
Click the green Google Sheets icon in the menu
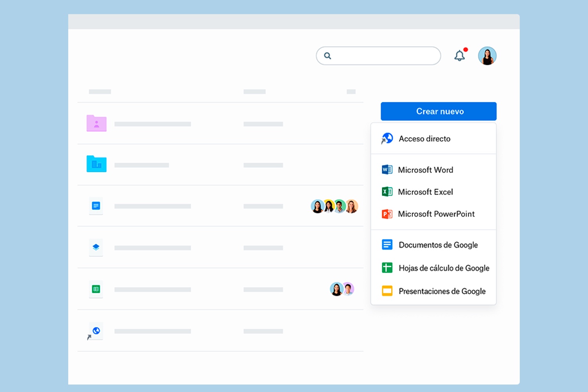[387, 268]
